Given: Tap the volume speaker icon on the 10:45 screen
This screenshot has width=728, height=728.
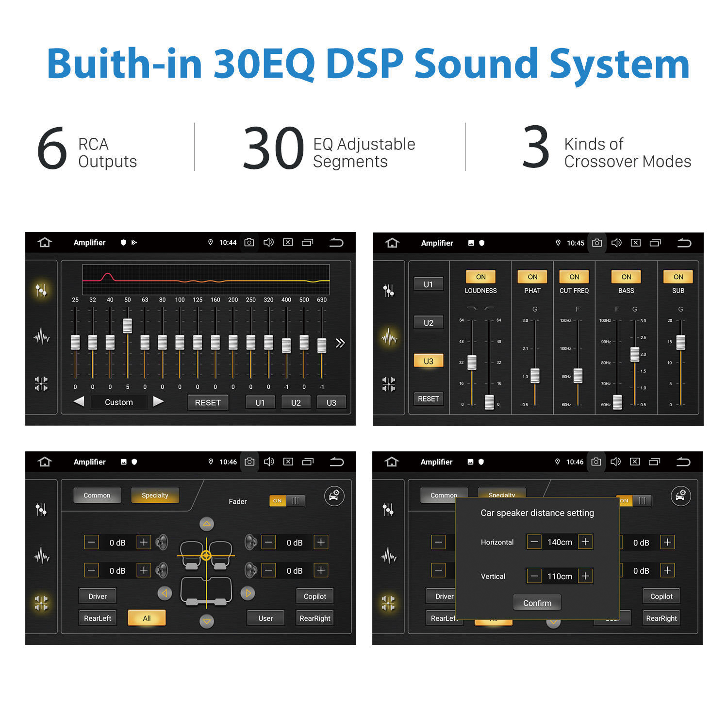Looking at the screenshot, I should [616, 243].
